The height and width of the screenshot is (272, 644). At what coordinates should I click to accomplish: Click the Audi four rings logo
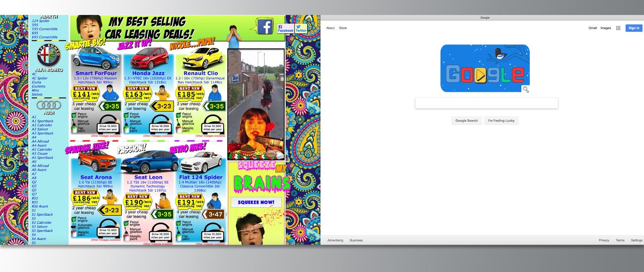tap(49, 105)
